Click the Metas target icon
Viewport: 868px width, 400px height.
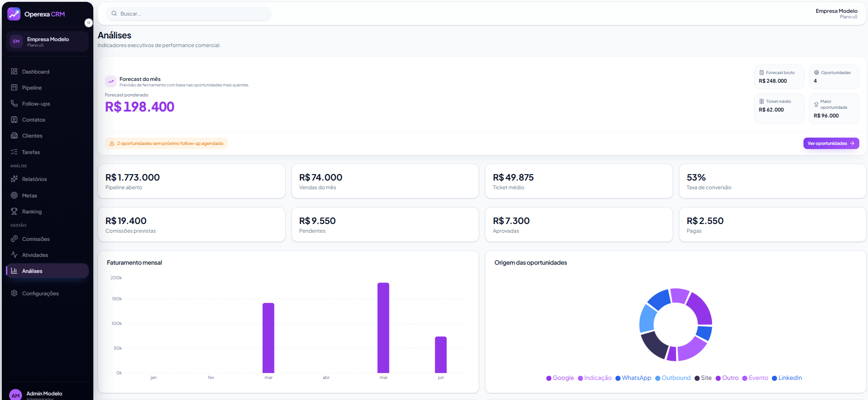[14, 195]
